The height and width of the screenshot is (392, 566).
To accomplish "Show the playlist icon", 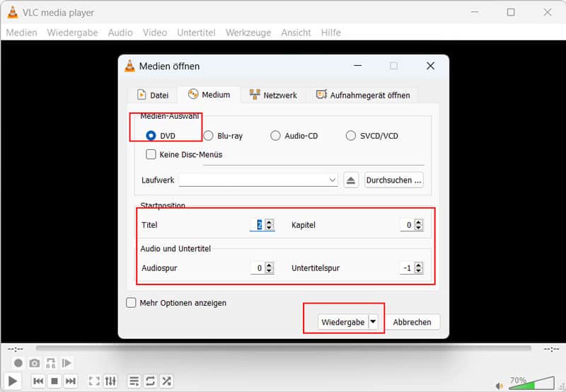I will point(134,381).
